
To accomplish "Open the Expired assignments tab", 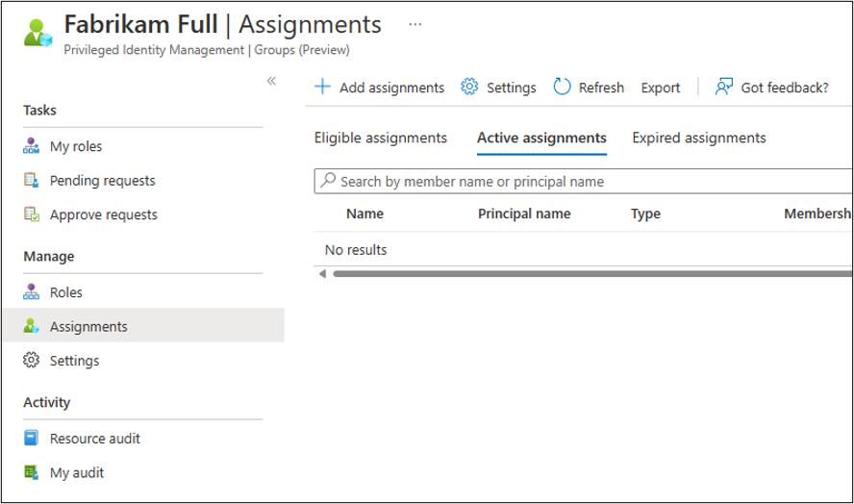I will [x=699, y=139].
